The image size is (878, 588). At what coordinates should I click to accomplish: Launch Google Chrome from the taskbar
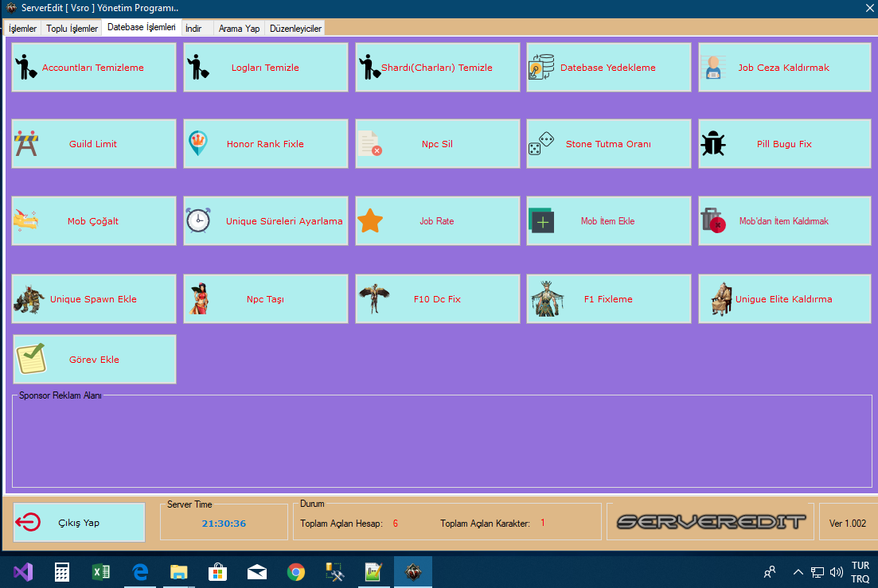point(295,572)
